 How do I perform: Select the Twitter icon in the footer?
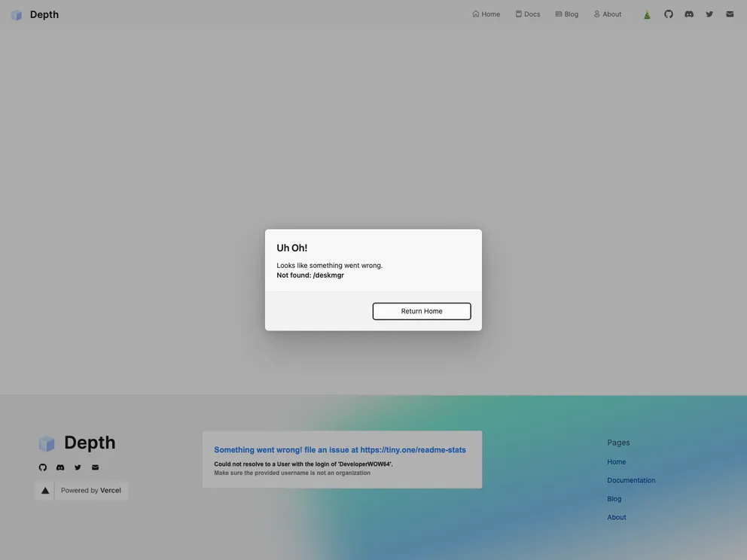tap(77, 467)
